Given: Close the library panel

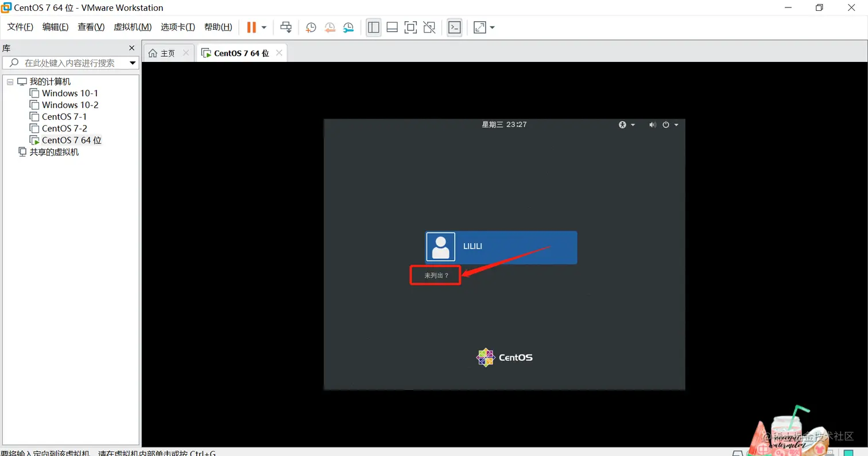Looking at the screenshot, I should (x=131, y=48).
